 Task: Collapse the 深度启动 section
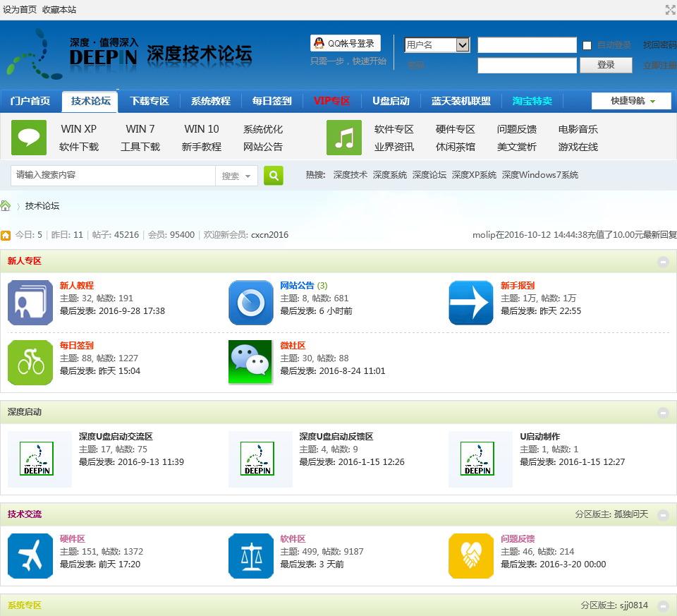663,413
